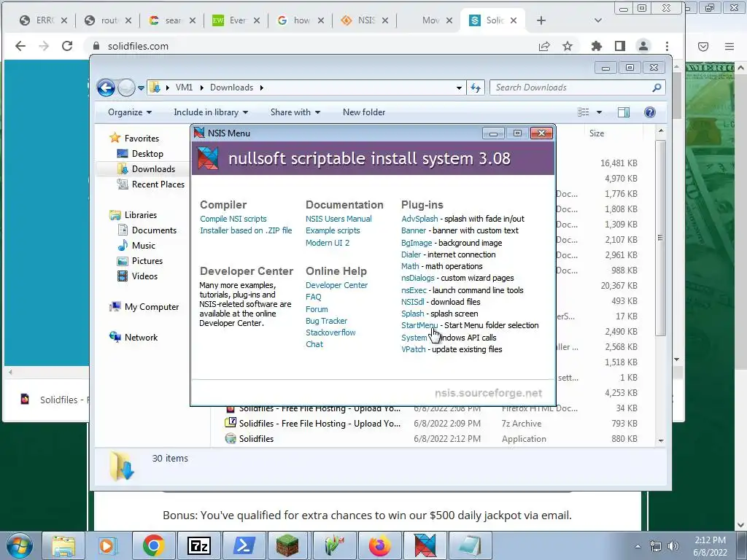Viewport: 747px width, 560px height.
Task: Select Network in navigation pane
Action: (141, 338)
